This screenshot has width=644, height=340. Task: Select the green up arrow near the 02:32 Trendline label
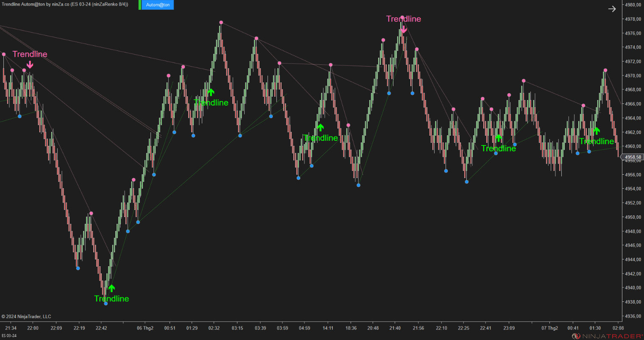click(211, 92)
